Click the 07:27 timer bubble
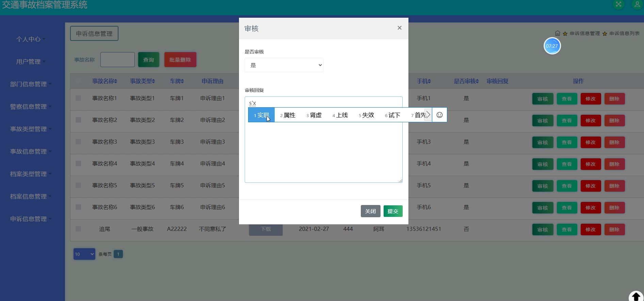Image resolution: width=644 pixels, height=301 pixels. (x=552, y=46)
